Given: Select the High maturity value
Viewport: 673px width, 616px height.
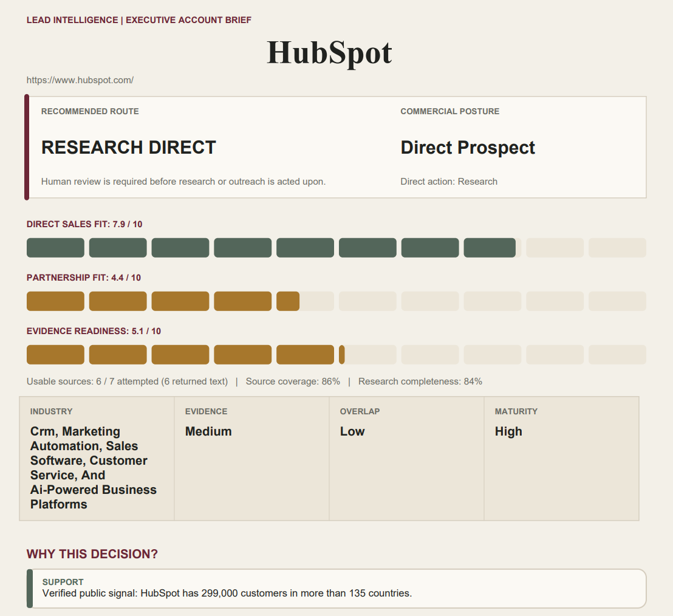Looking at the screenshot, I should [508, 431].
